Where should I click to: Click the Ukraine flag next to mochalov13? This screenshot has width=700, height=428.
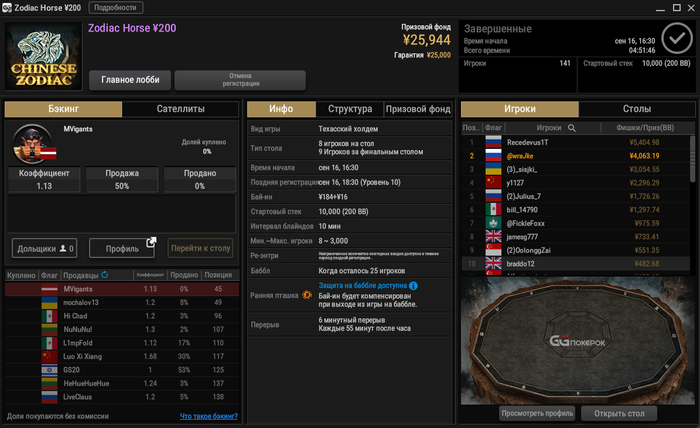[49, 303]
